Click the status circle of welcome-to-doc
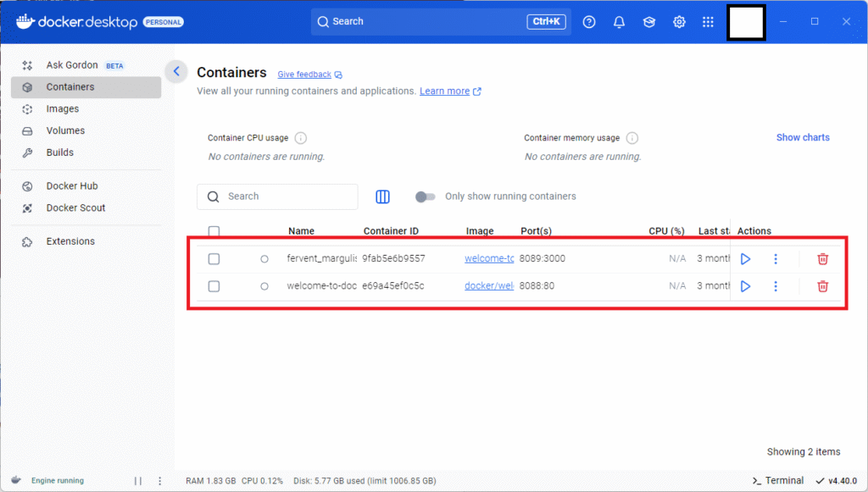868x492 pixels. coord(264,286)
